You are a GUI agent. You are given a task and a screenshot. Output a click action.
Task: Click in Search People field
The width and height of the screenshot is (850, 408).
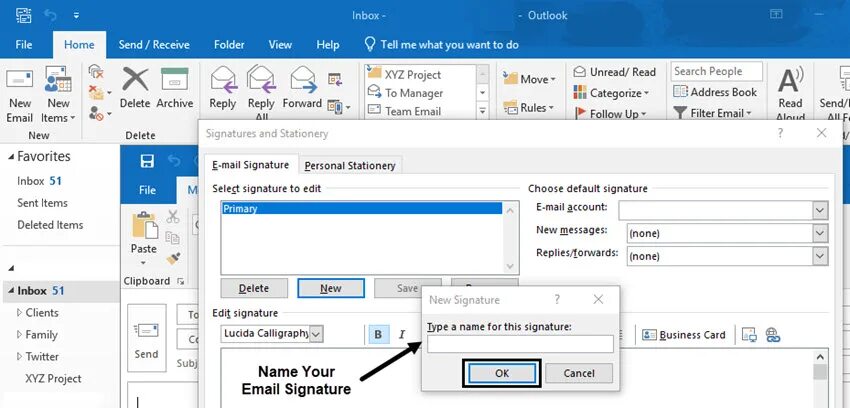pyautogui.click(x=717, y=71)
